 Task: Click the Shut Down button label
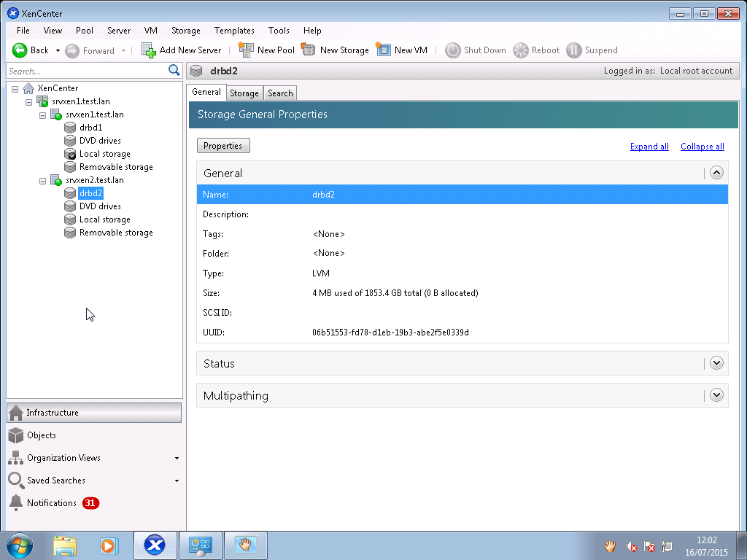pyautogui.click(x=485, y=50)
